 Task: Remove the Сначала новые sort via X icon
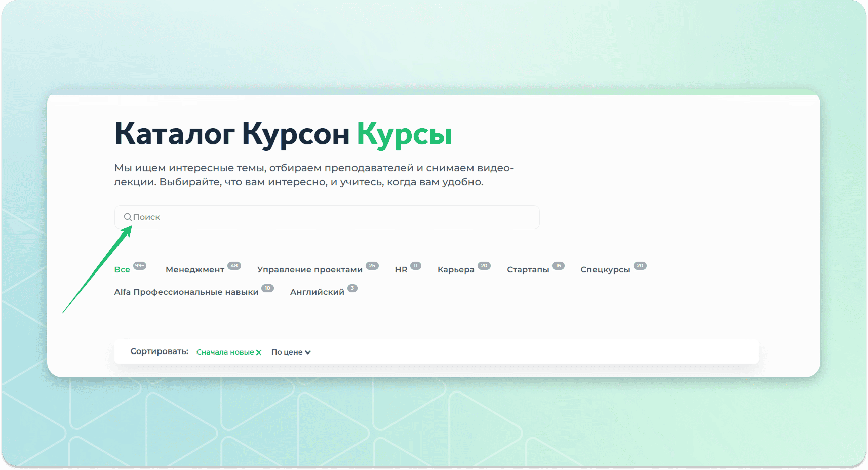pos(259,352)
